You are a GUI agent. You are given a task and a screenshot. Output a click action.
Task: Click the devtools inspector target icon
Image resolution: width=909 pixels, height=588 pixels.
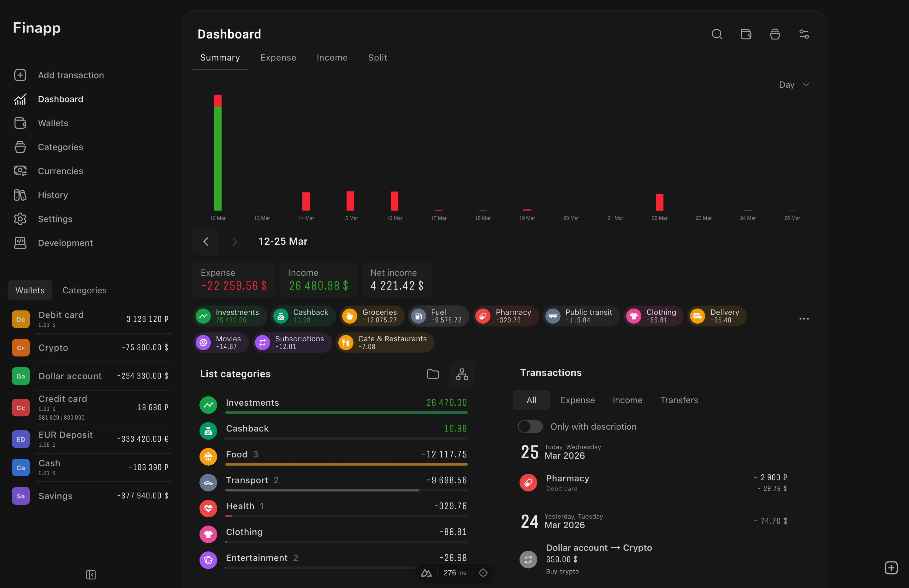pyautogui.click(x=483, y=573)
